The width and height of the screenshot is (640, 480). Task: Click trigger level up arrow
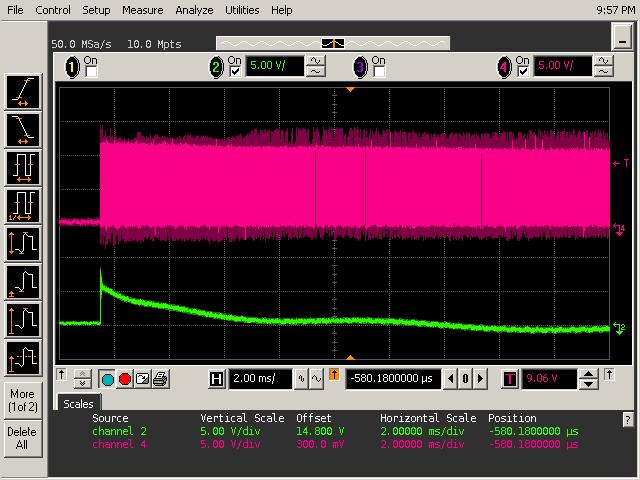(x=588, y=374)
